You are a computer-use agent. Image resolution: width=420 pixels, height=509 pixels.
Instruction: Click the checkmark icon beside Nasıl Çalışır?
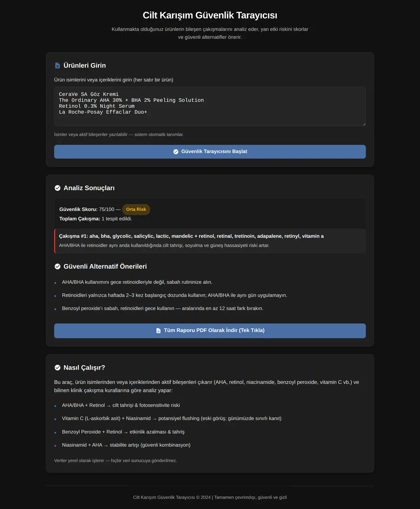(x=57, y=367)
